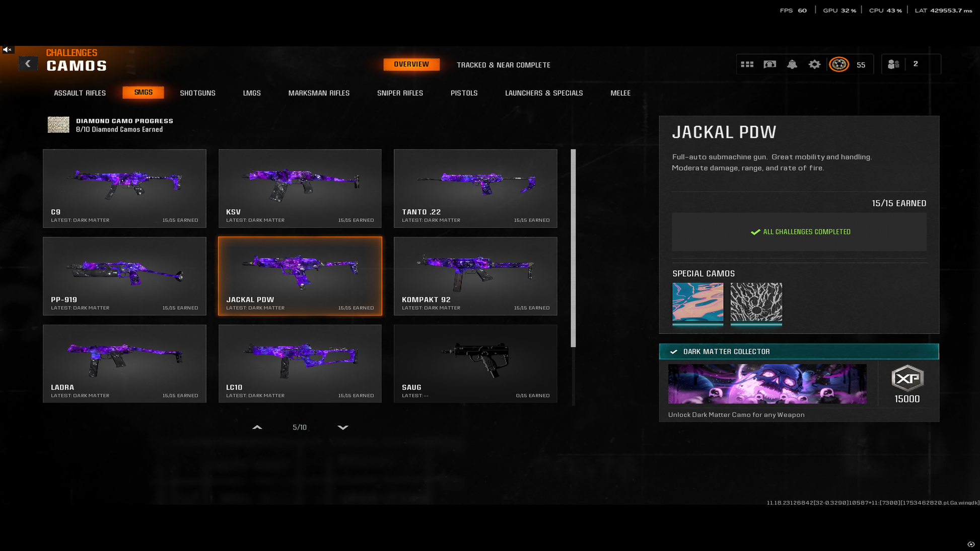Click the Jackal PDW title heading
The image size is (980, 551).
(x=724, y=132)
